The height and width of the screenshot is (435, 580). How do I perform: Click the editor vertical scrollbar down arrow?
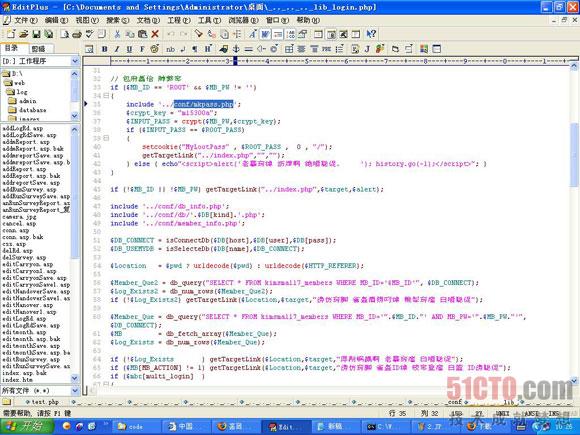(574, 381)
